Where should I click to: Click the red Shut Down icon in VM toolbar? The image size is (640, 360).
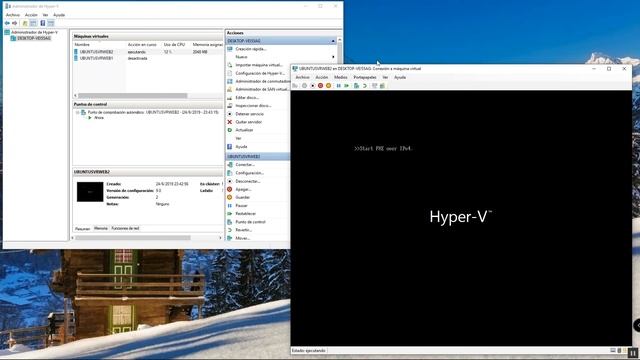pos(320,86)
